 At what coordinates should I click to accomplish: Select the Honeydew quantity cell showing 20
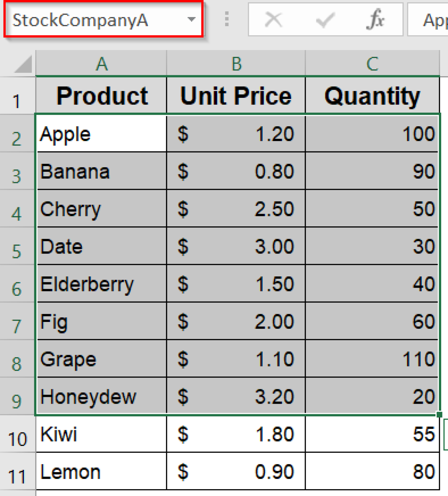click(372, 396)
